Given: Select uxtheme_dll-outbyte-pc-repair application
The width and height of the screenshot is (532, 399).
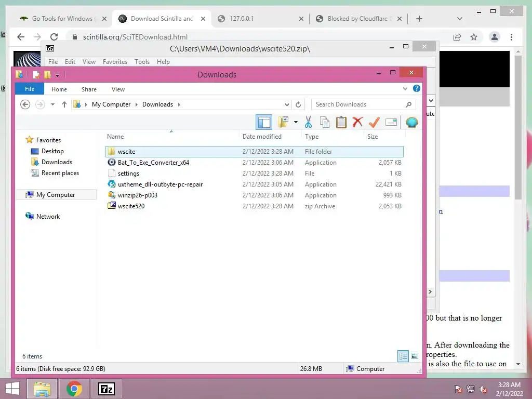Looking at the screenshot, I should click(x=254, y=184).
